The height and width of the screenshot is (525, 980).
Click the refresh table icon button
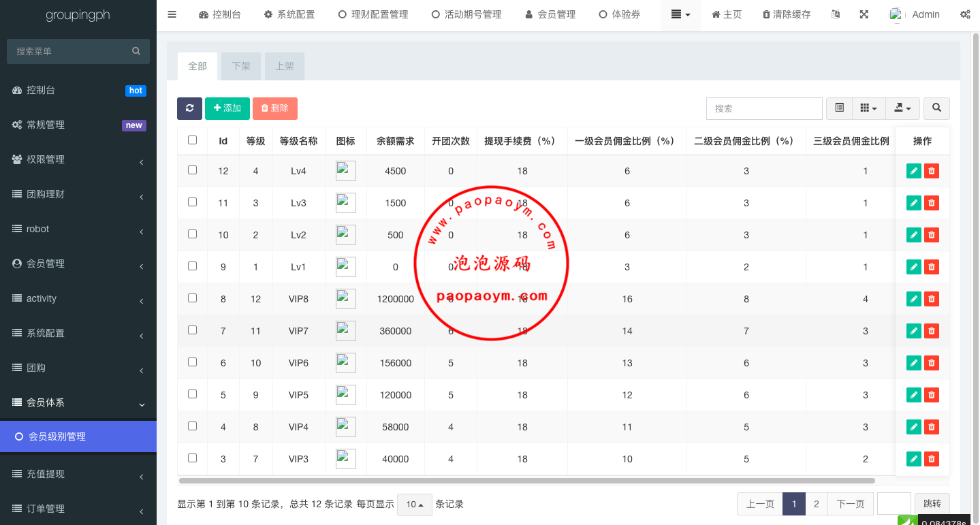click(x=189, y=108)
